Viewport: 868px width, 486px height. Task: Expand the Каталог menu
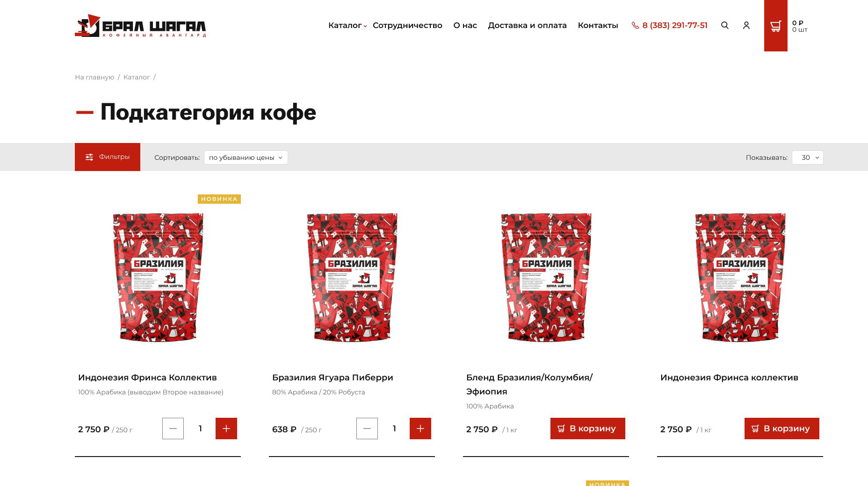tap(347, 25)
